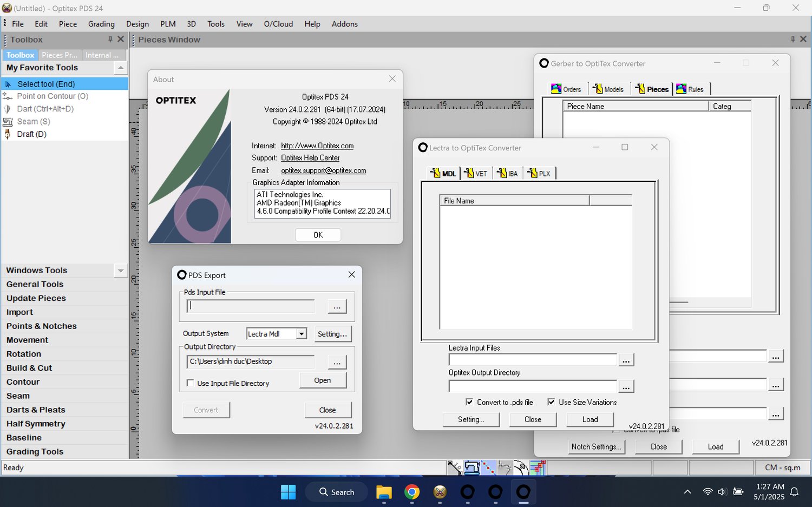Image resolution: width=812 pixels, height=507 pixels.
Task: Show hidden system tray icons
Action: [687, 492]
